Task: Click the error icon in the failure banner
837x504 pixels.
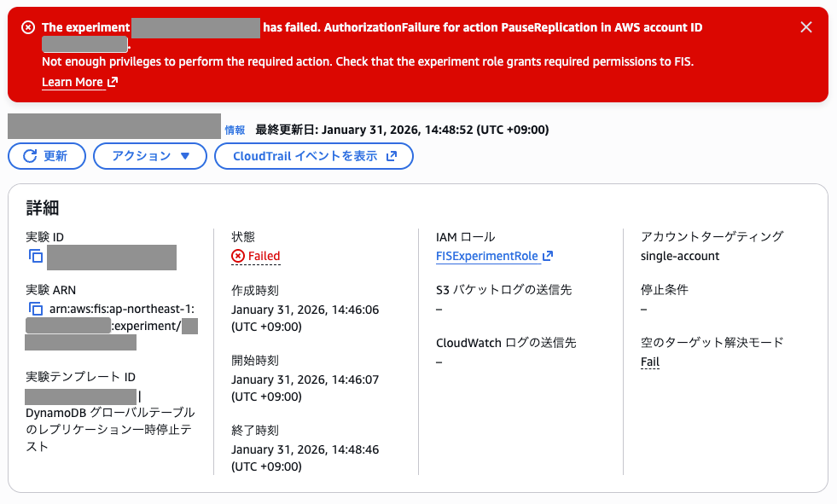Action: pos(26,26)
